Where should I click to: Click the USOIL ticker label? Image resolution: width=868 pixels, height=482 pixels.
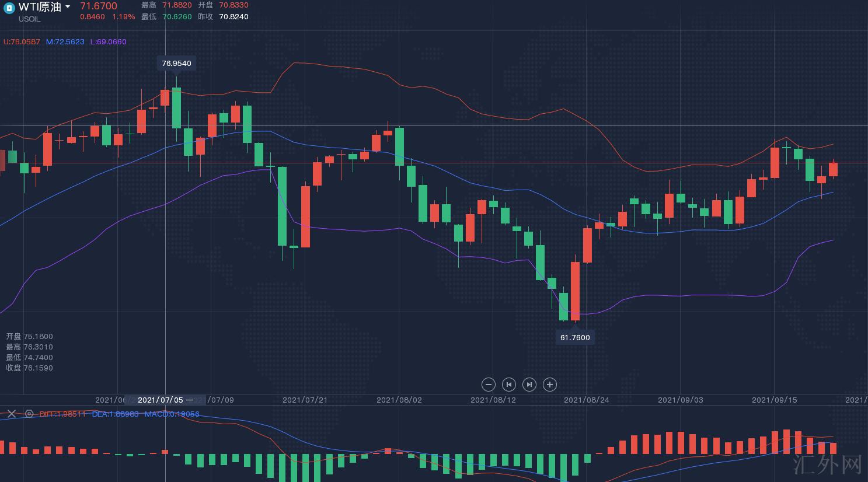[x=30, y=19]
